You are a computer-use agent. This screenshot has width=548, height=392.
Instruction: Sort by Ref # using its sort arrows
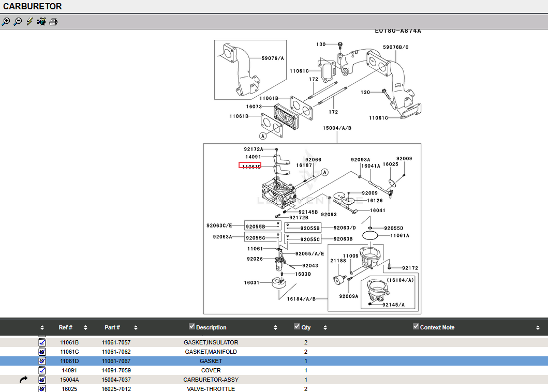tap(85, 327)
